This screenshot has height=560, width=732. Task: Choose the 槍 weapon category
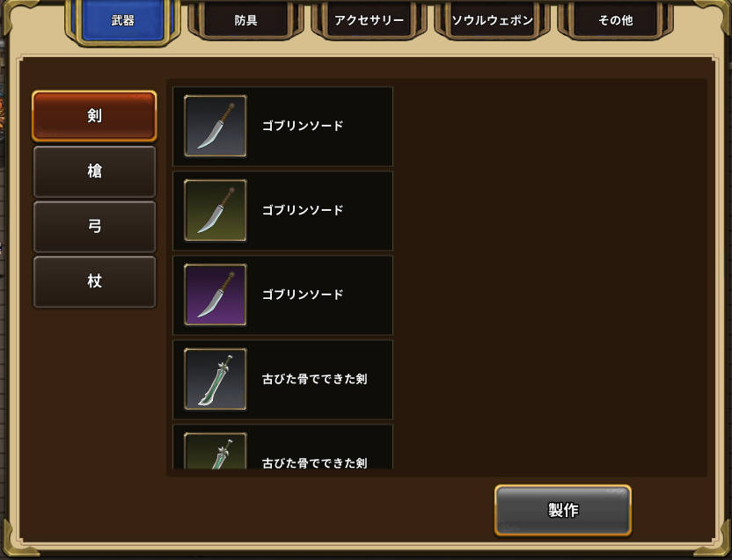[94, 171]
